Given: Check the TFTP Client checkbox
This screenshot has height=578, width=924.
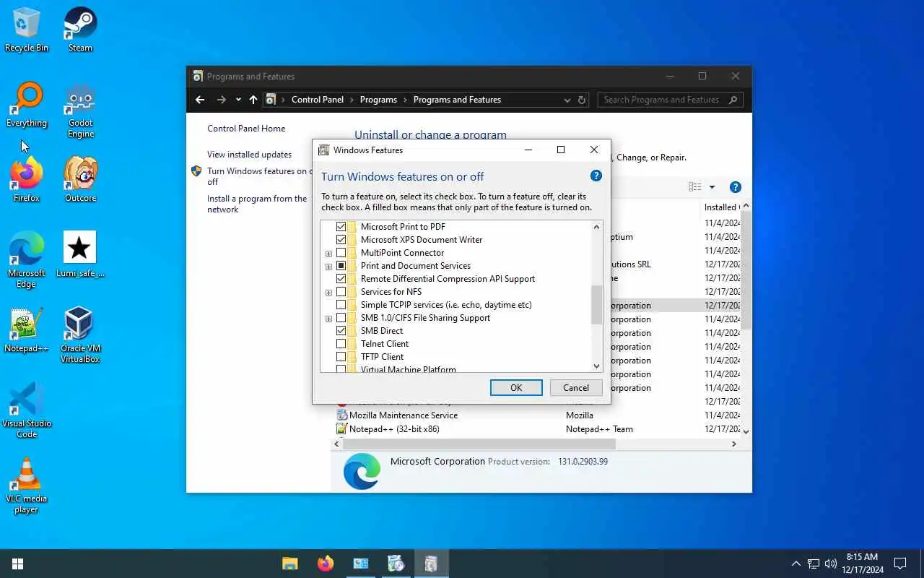Looking at the screenshot, I should 341,357.
